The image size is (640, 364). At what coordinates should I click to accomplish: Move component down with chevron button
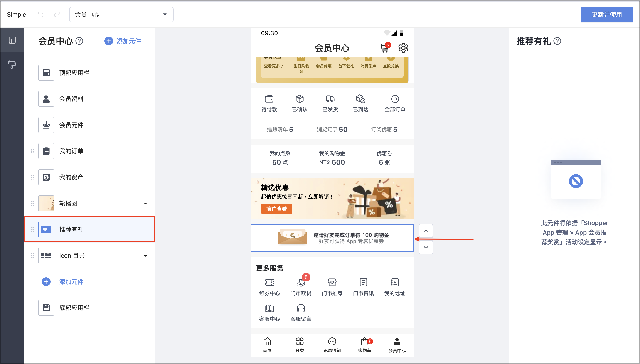pos(426,247)
